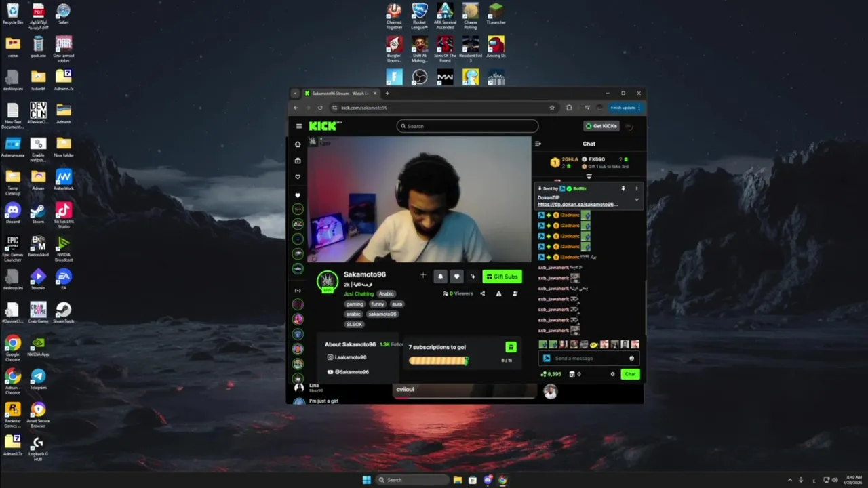
Task: Reload the page in Chrome
Action: pyautogui.click(x=320, y=108)
